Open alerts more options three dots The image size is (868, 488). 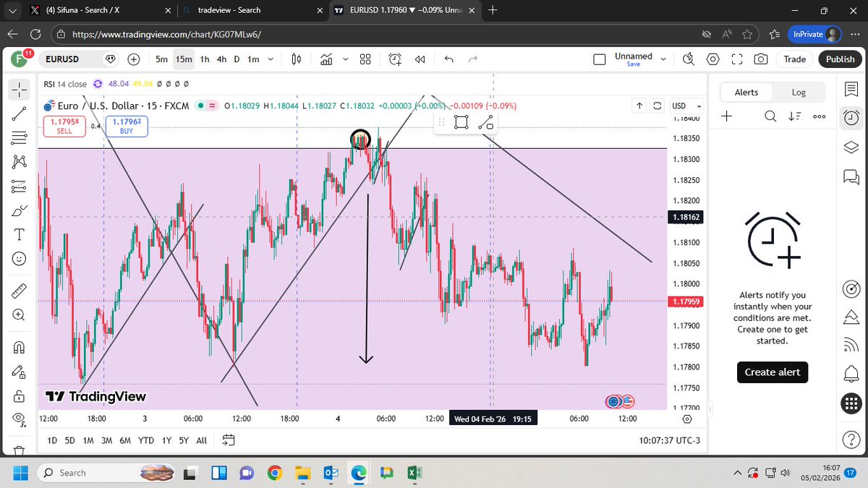[819, 116]
